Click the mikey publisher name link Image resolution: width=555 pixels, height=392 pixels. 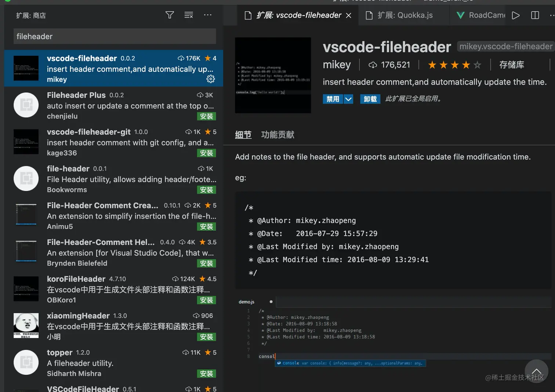tap(337, 65)
